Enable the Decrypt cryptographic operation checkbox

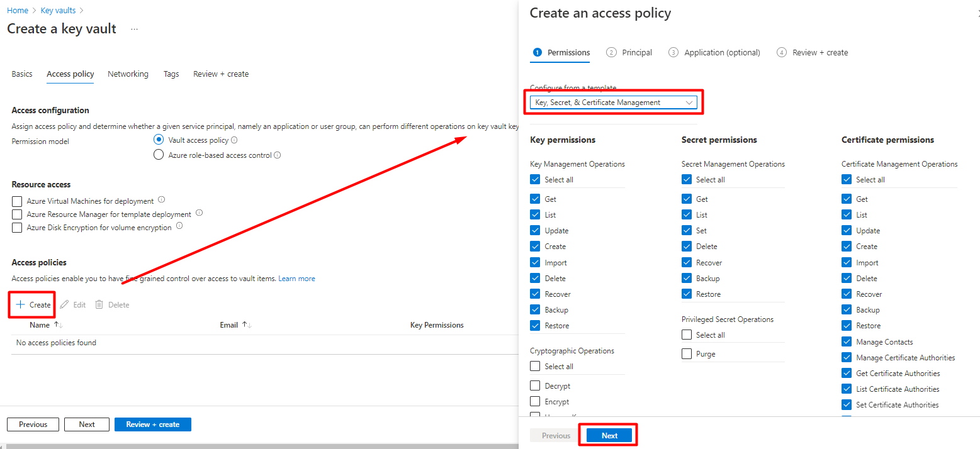[x=535, y=385]
